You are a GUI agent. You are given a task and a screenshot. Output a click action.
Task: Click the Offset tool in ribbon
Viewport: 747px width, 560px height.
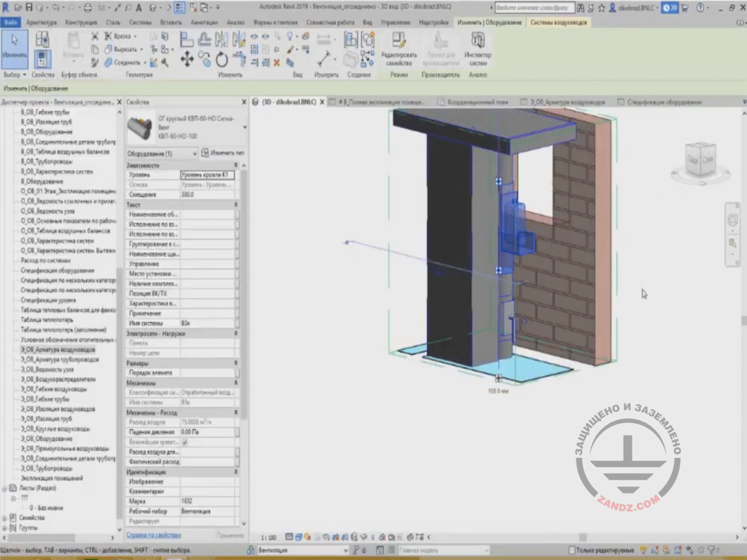(205, 39)
